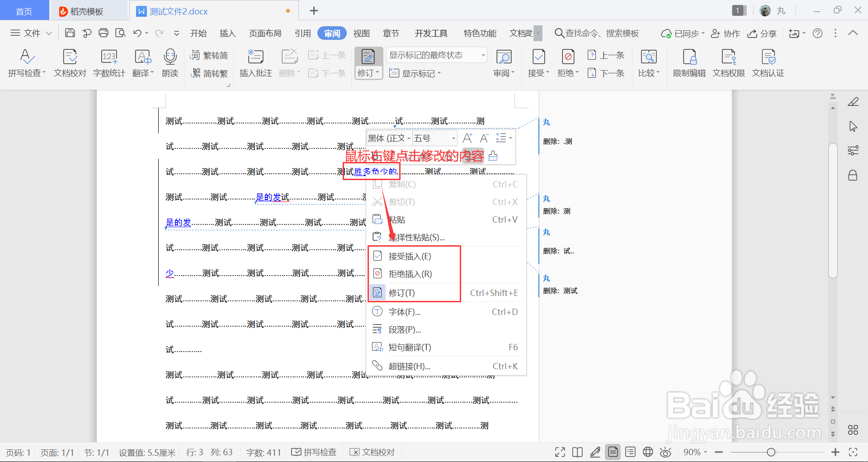Open new tab with plus button
This screenshot has height=462, width=868.
314,10
